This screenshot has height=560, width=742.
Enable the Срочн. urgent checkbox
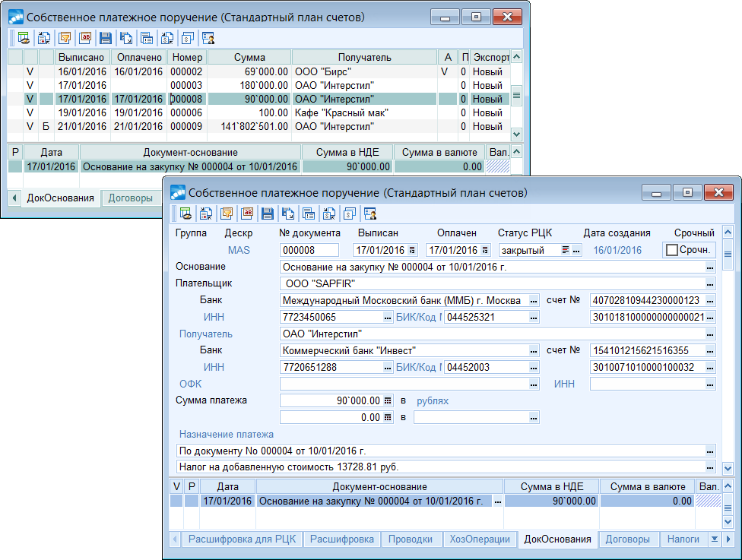point(672,250)
